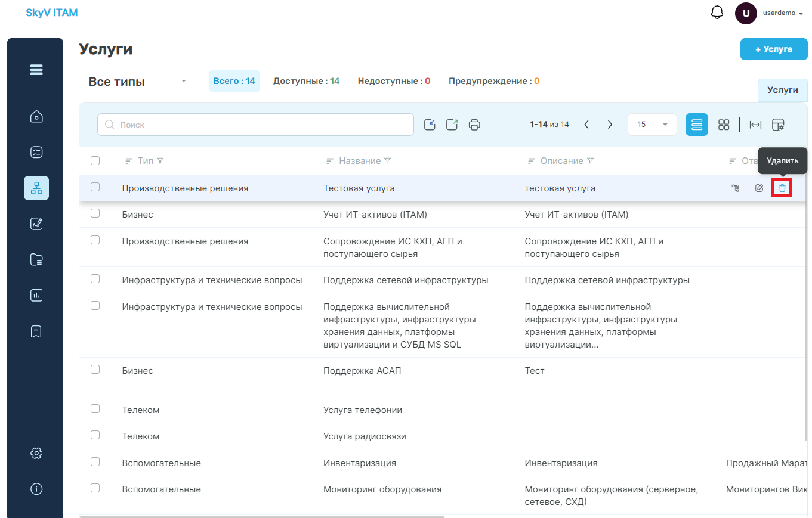812x518 pixels.
Task: Go to the previous page arrow
Action: click(x=586, y=125)
